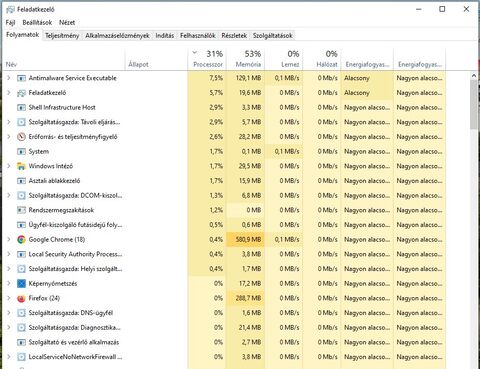The height and width of the screenshot is (369, 480).
Task: Click the Szolgáltatásgazda: Diagnosztika... icon
Action: (21, 328)
